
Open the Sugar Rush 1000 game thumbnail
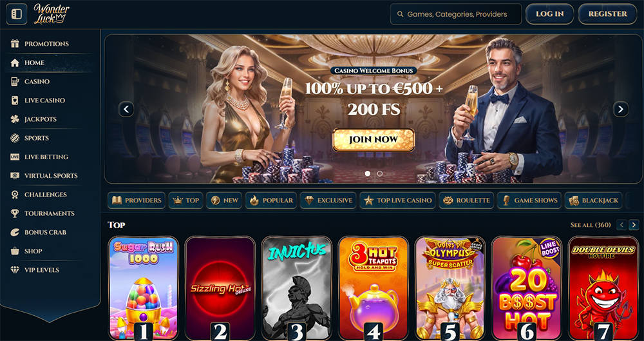(x=144, y=288)
